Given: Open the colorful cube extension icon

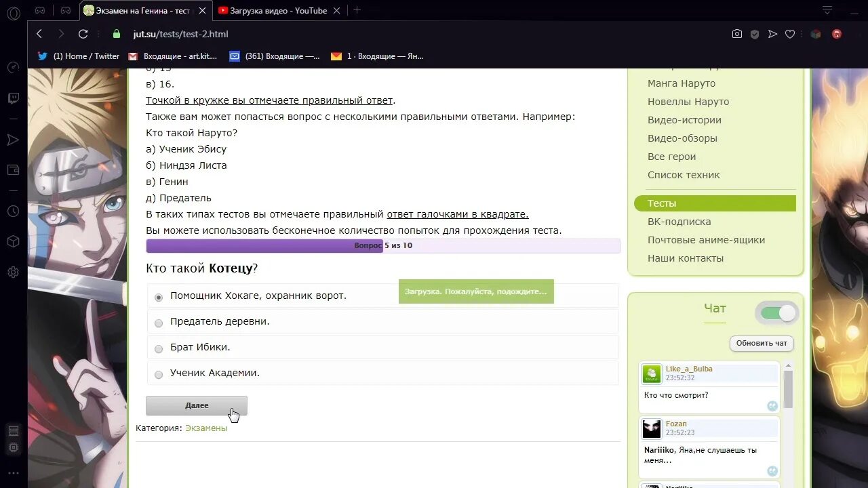Looking at the screenshot, I should tap(816, 34).
